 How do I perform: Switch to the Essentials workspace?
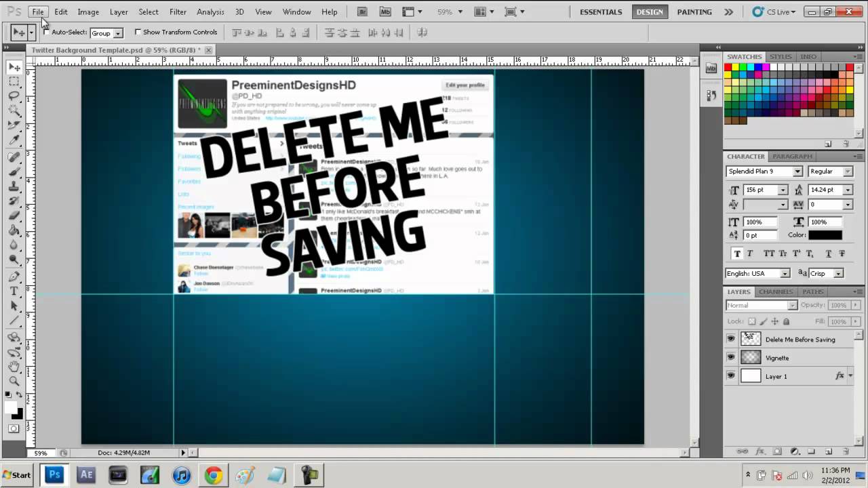(601, 12)
